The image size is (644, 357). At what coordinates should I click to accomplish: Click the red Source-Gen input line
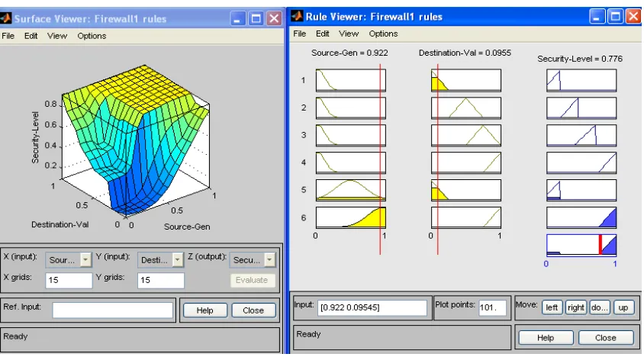click(380, 159)
